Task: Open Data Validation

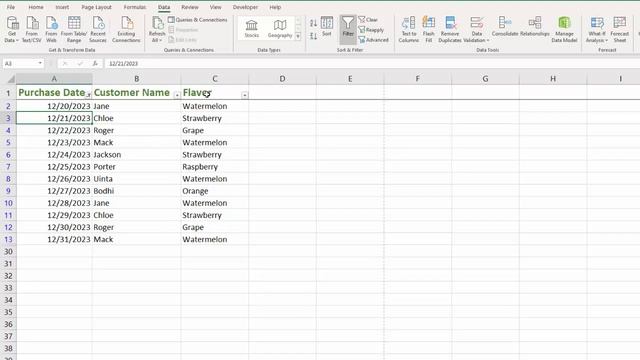Action: (476, 29)
